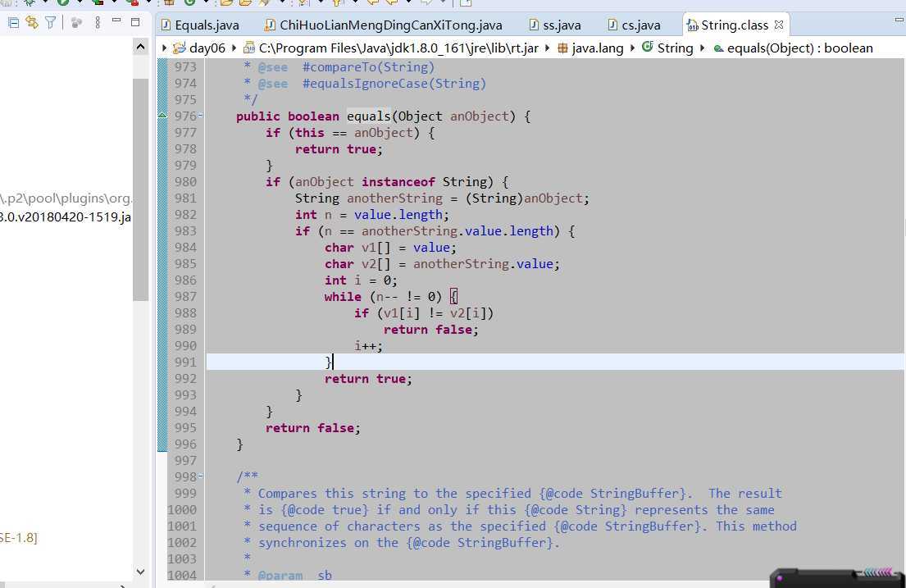
Task: Click 'anotherString' variable on line 981
Action: pyautogui.click(x=394, y=198)
